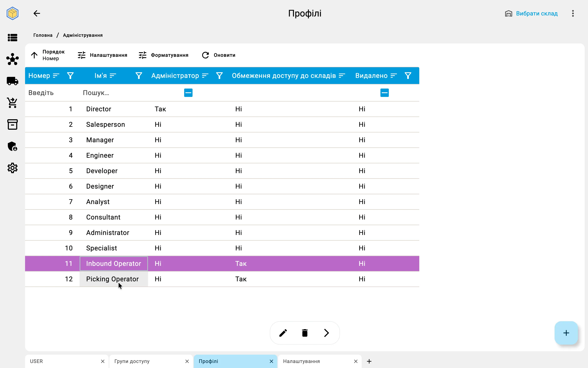Expand details with the right chevron
Screen dimensions: 588x368
327,333
